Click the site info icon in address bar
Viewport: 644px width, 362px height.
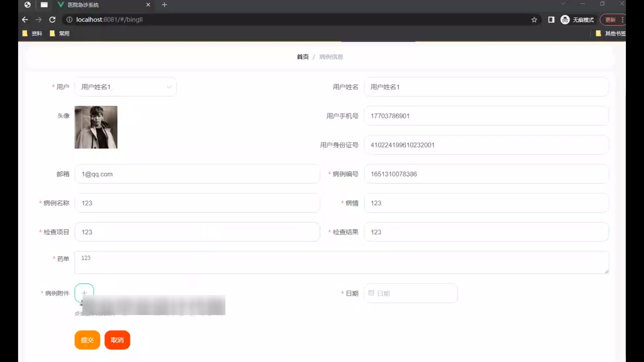pos(69,20)
